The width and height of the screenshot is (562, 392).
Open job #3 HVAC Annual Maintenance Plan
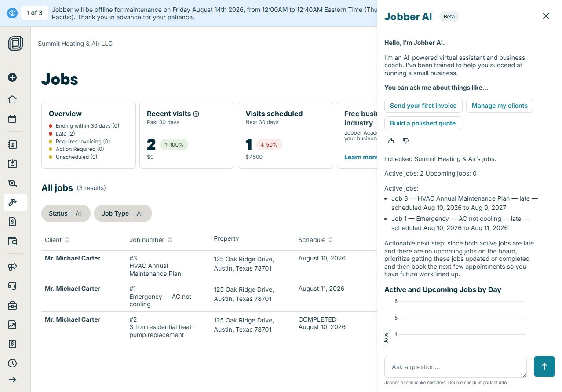coord(209,266)
